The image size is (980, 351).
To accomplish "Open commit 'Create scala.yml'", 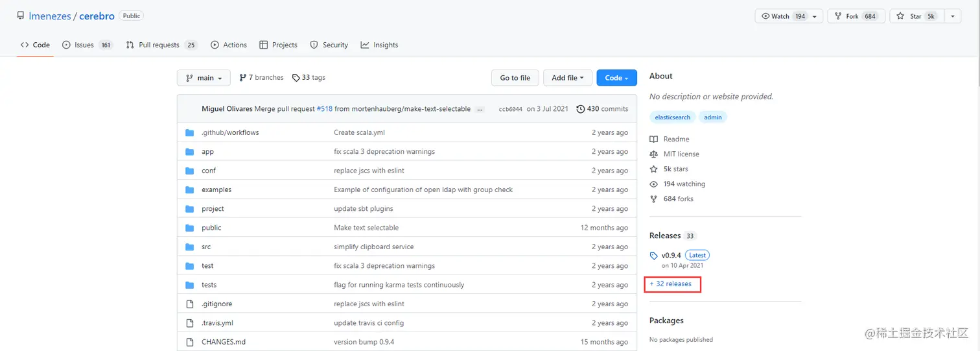I will coord(359,132).
